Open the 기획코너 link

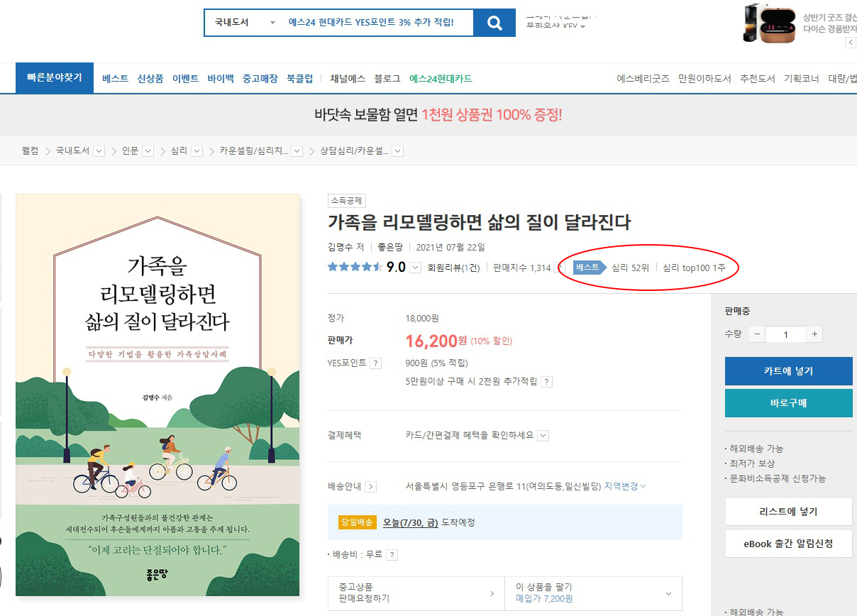click(x=802, y=79)
